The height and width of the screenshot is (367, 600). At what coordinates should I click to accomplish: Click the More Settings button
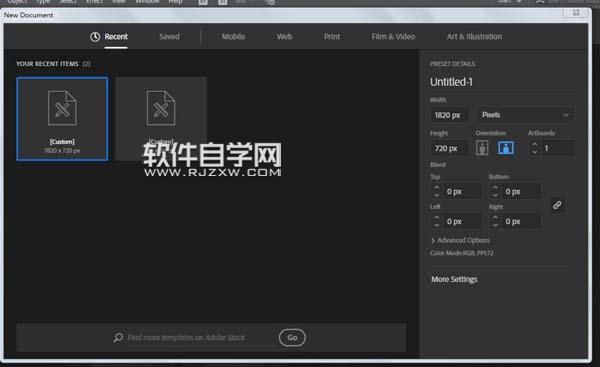point(454,279)
